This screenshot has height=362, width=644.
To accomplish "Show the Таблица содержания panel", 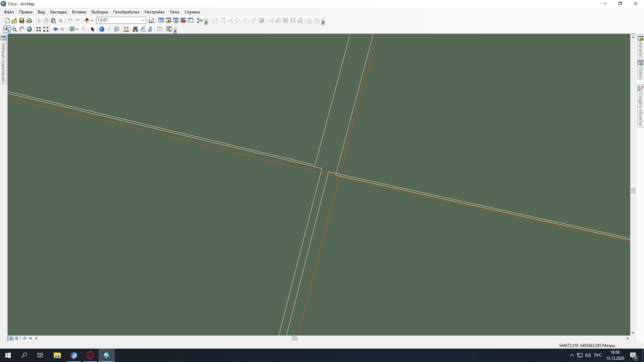I will point(3,59).
